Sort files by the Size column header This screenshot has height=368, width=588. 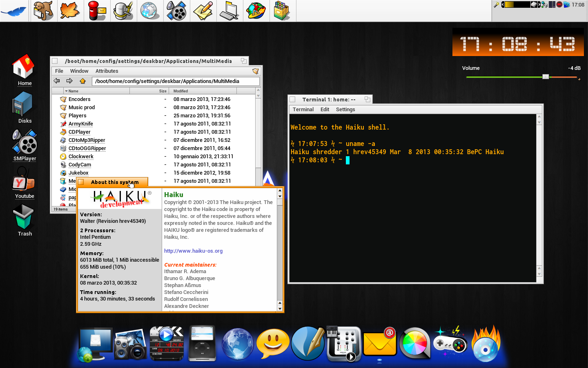149,91
